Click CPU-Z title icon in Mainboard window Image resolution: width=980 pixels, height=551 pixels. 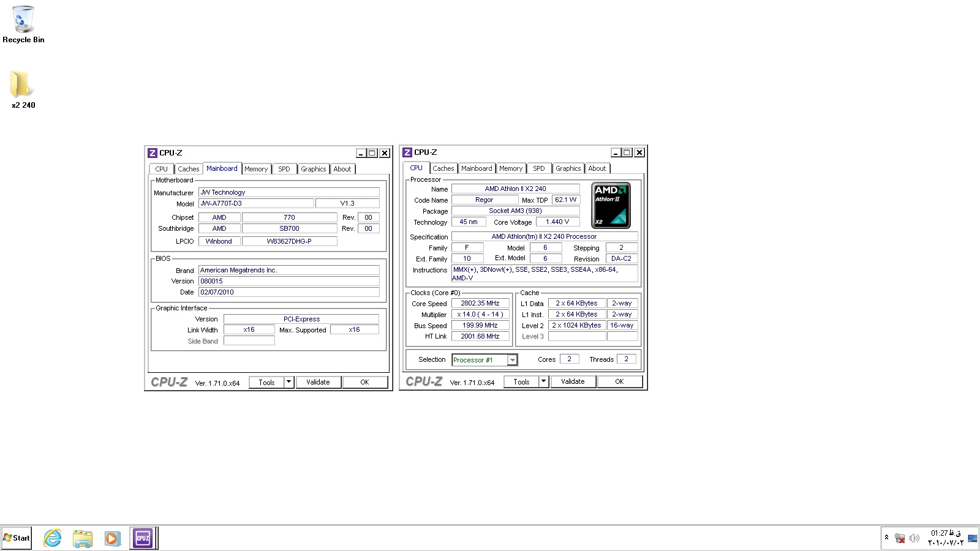[x=153, y=153]
